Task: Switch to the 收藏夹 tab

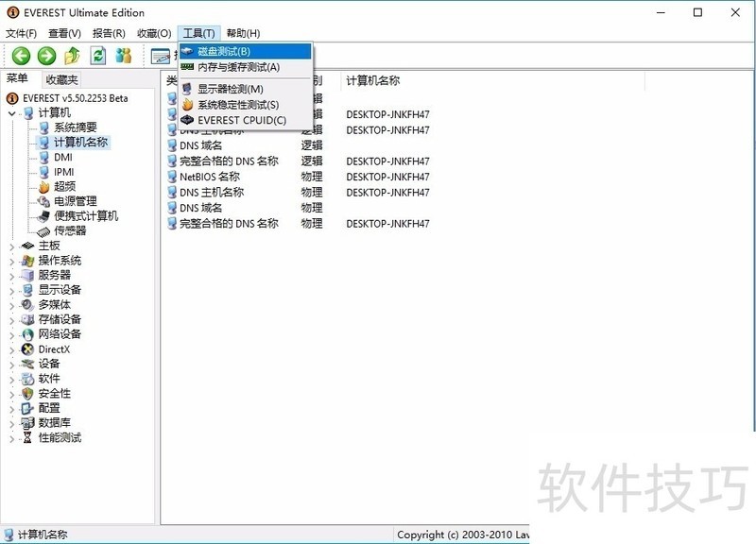Action: pos(60,78)
